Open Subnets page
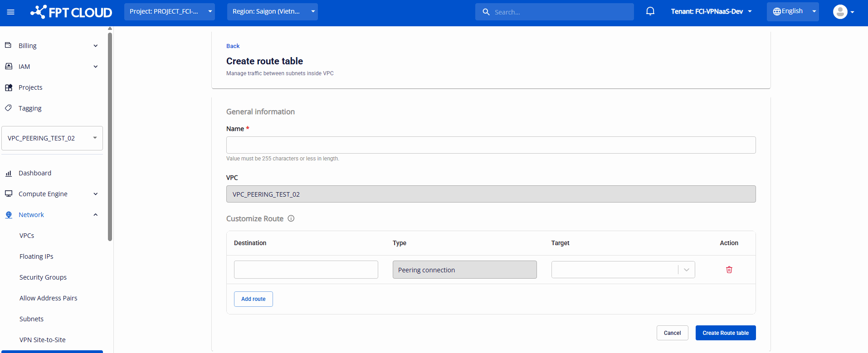The width and height of the screenshot is (868, 353). click(32, 319)
